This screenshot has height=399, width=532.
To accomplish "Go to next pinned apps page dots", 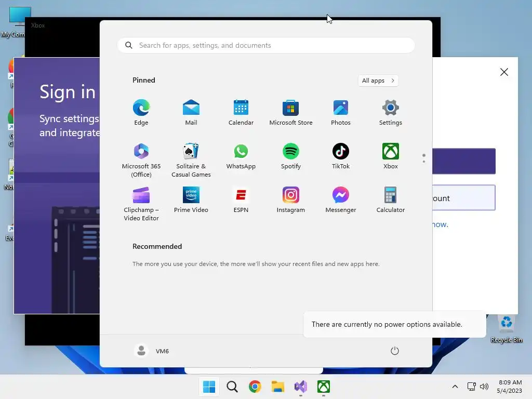I will [x=424, y=158].
